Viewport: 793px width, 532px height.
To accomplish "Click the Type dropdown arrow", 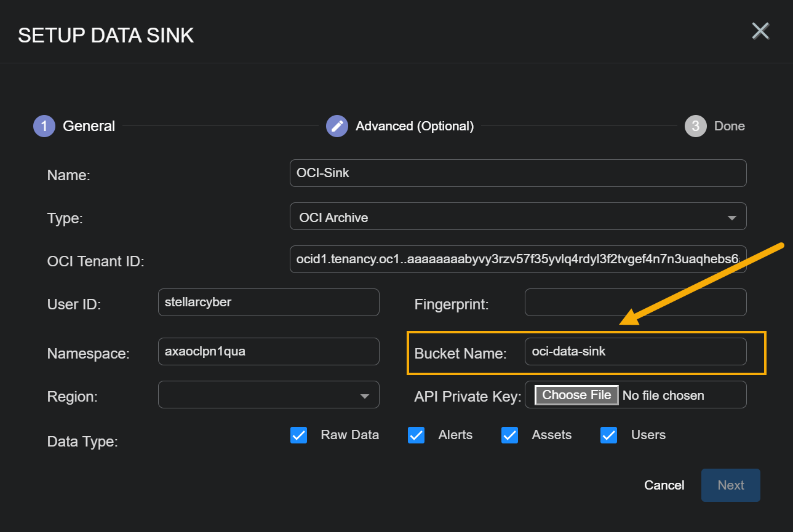I will tap(731, 218).
